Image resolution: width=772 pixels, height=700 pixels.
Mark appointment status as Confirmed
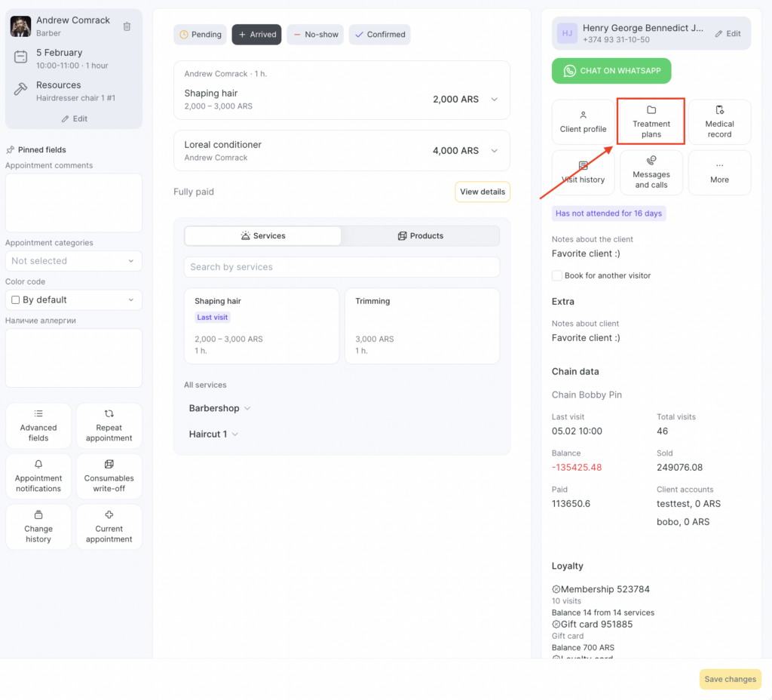[x=379, y=35]
